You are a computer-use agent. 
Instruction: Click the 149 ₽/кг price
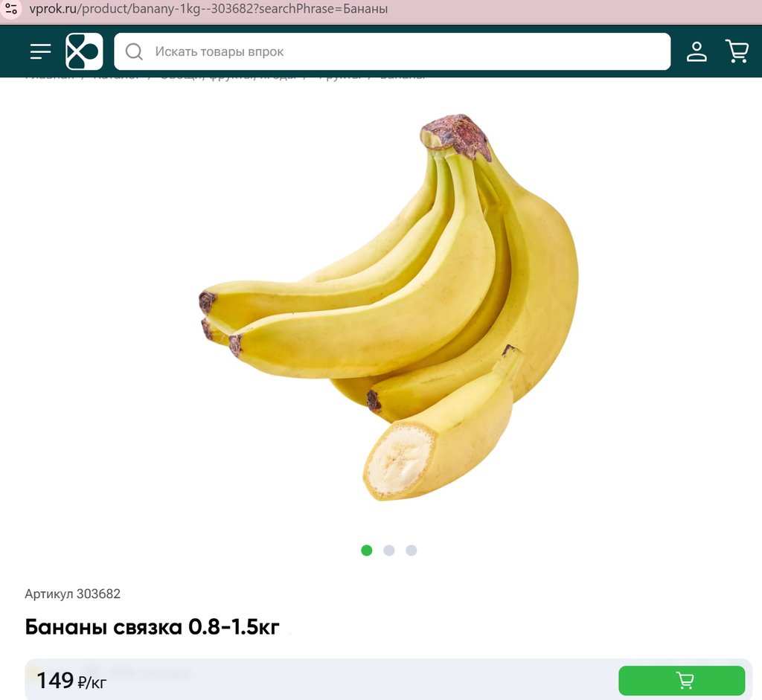(71, 681)
